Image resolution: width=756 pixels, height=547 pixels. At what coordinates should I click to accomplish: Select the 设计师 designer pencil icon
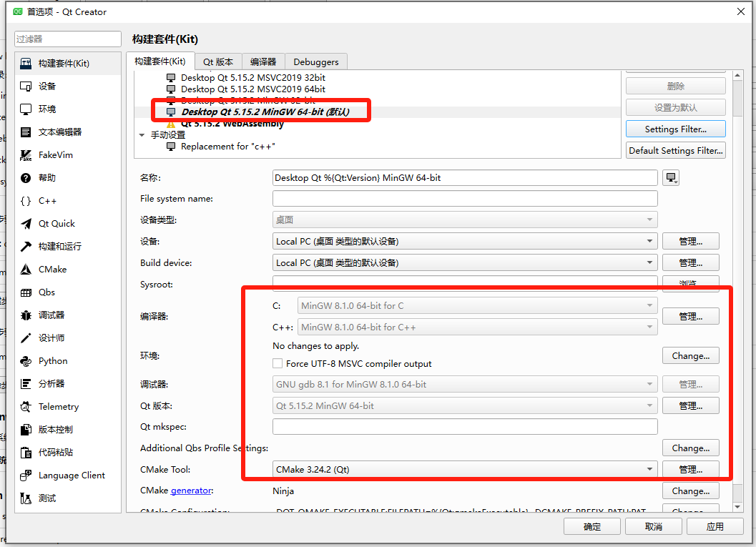(26, 338)
